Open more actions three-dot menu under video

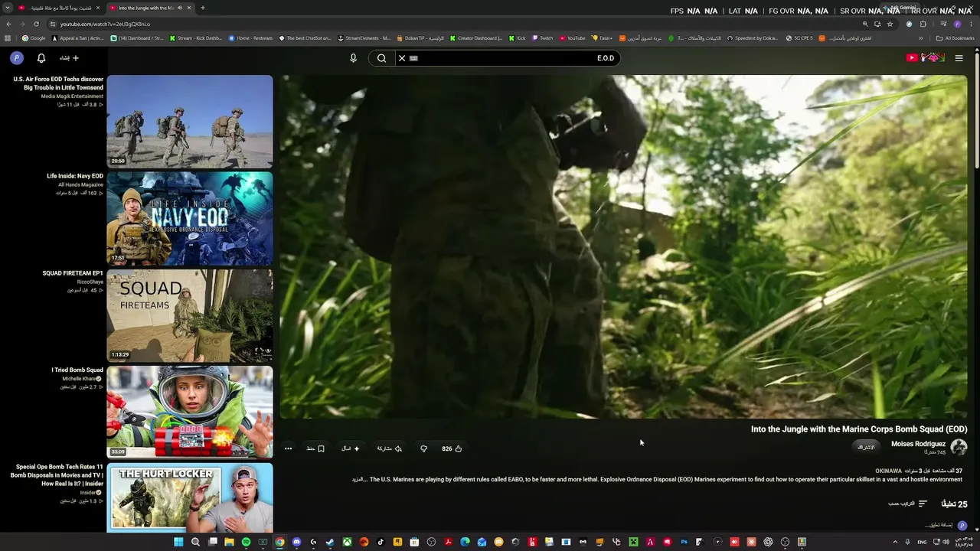(288, 448)
